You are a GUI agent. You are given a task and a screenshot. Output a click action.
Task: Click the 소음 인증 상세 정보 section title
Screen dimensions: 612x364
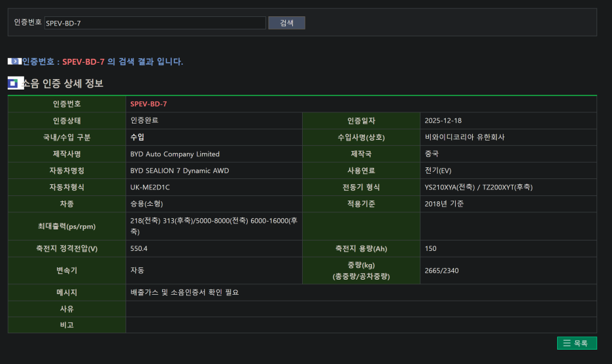tap(63, 83)
